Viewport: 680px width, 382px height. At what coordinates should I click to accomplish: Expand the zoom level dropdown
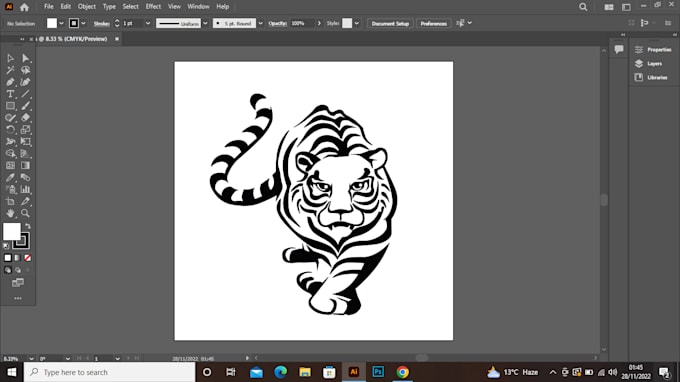click(31, 359)
